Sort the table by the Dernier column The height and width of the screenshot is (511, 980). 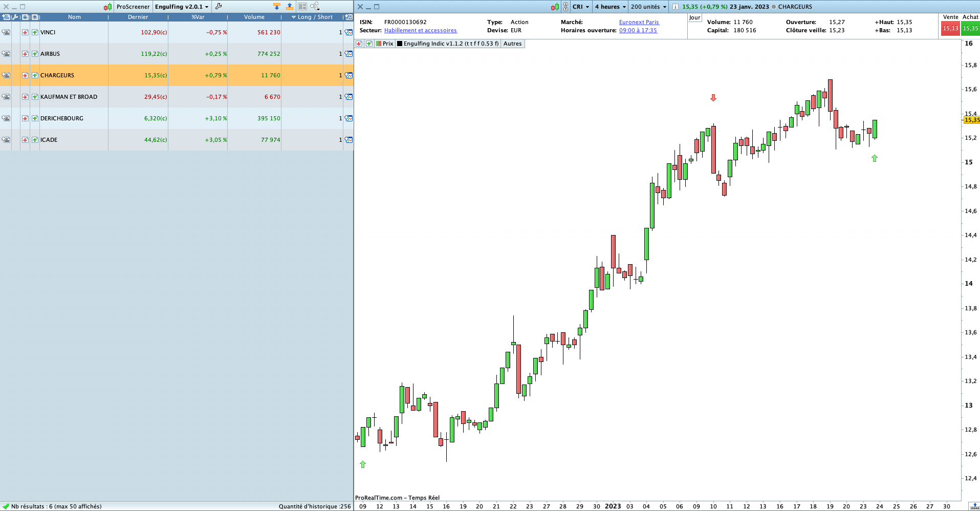pyautogui.click(x=138, y=17)
